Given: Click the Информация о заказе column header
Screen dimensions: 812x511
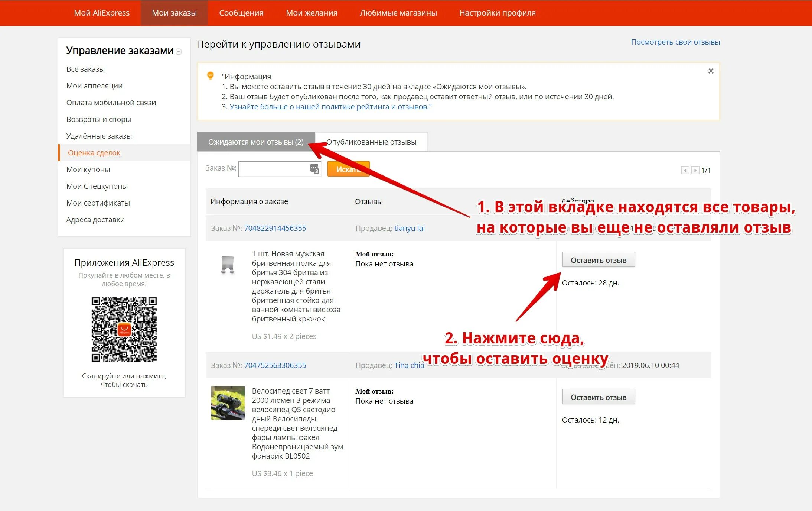Looking at the screenshot, I should 249,201.
